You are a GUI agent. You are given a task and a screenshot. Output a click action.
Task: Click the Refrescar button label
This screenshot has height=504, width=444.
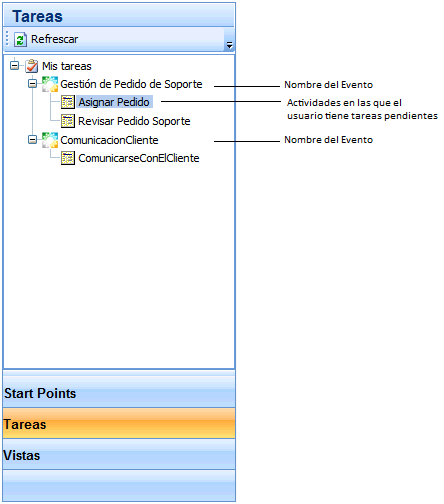54,39
